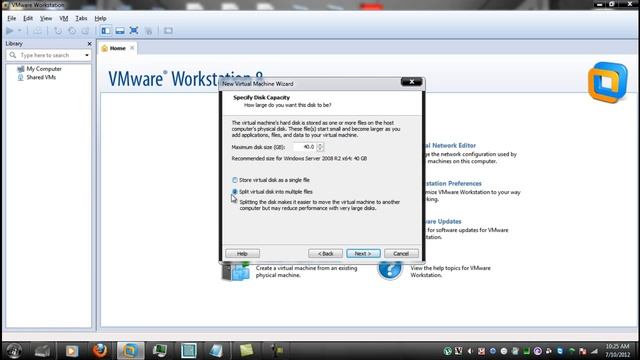Click the take snapshot toolbar icon

point(58,31)
